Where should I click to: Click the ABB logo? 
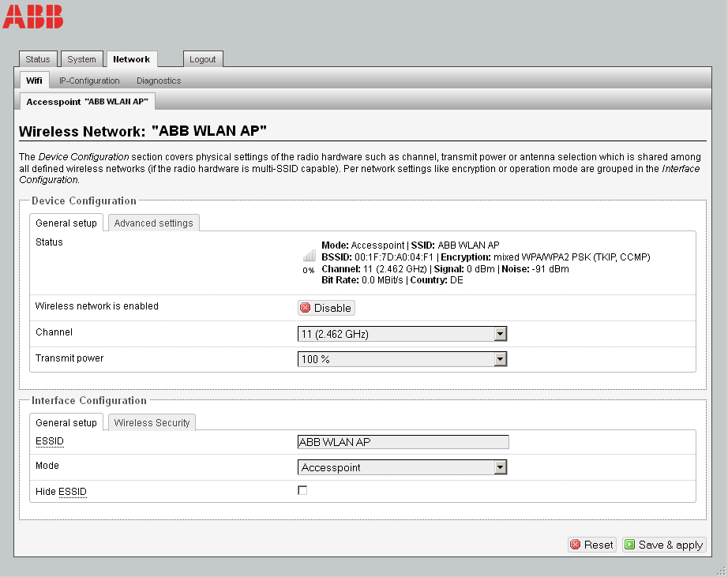click(x=33, y=17)
